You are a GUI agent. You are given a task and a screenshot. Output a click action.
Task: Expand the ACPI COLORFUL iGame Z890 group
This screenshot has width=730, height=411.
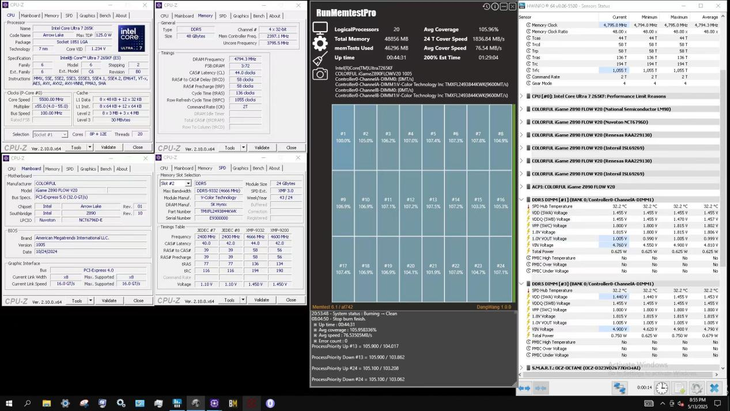(x=521, y=187)
